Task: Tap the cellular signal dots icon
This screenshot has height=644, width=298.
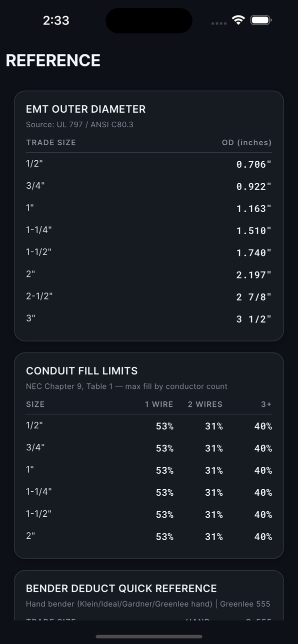Action: (x=219, y=23)
